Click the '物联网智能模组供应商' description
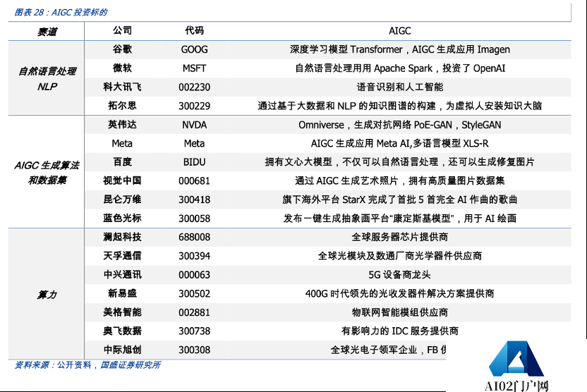The height and width of the screenshot is (392, 587). [399, 312]
